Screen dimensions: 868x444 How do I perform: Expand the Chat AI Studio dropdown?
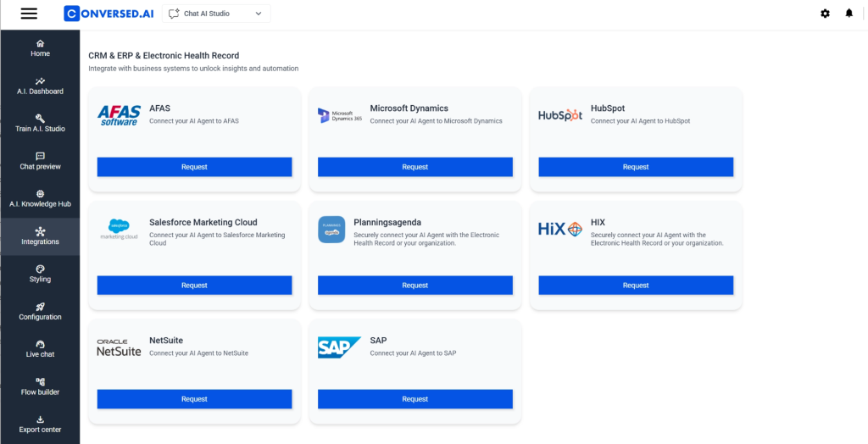point(216,14)
